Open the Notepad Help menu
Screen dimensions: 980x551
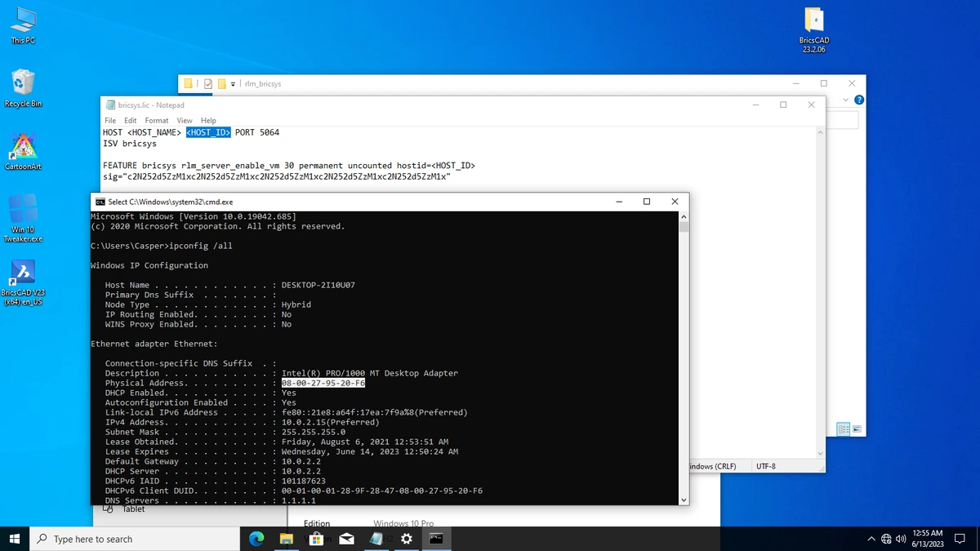click(x=208, y=120)
